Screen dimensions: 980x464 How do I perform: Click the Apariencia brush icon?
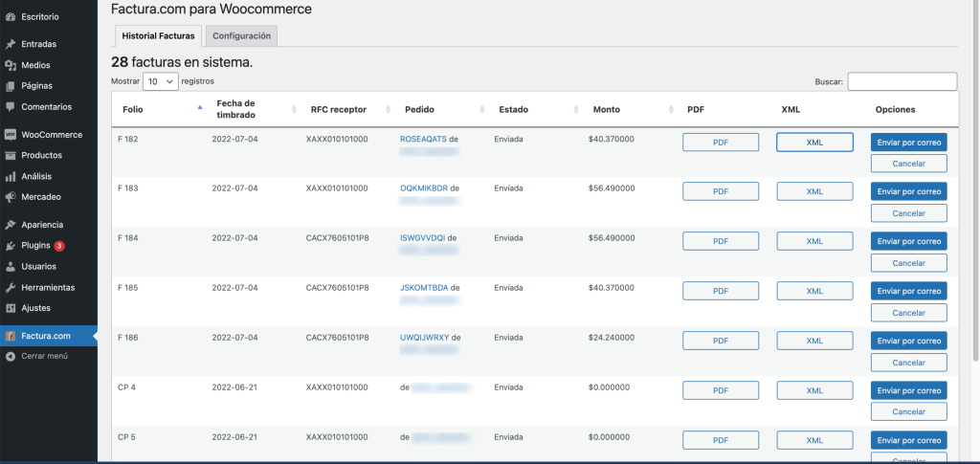[10, 225]
